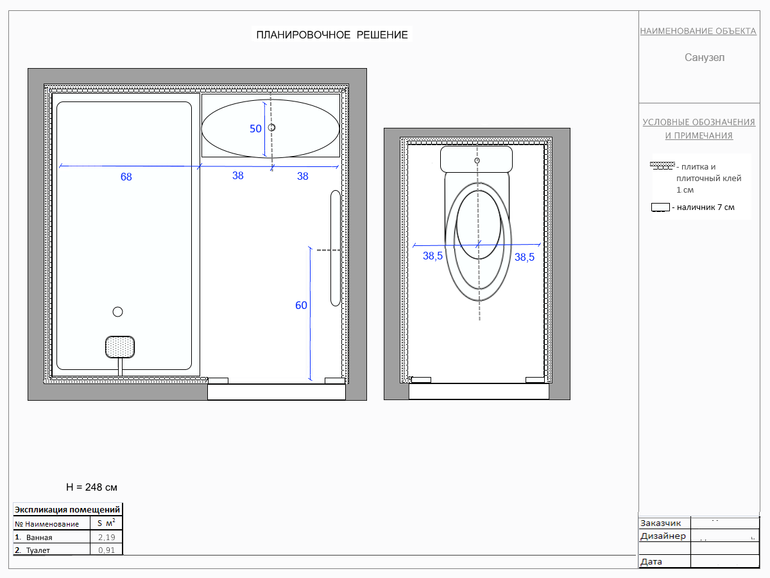770x578 pixels.
Task: Open the "НАИМЕНОВАНИЕ ОБЪЕКТА" heading
Action: (698, 31)
